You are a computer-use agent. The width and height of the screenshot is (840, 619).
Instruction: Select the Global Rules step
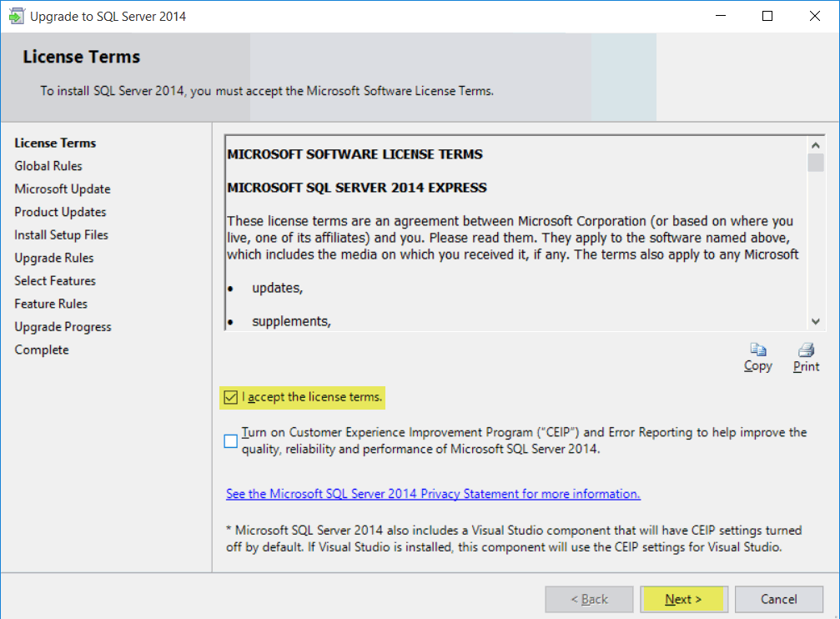[48, 166]
